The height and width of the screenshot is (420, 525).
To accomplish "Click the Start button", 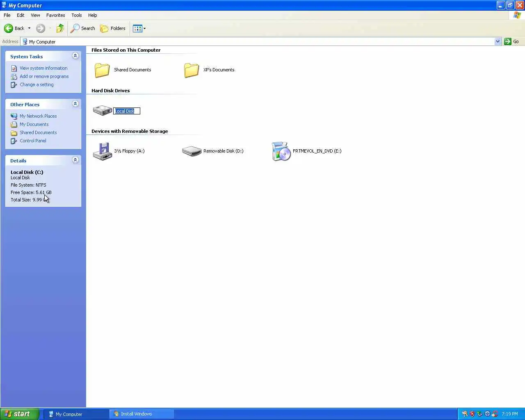I will [20, 414].
